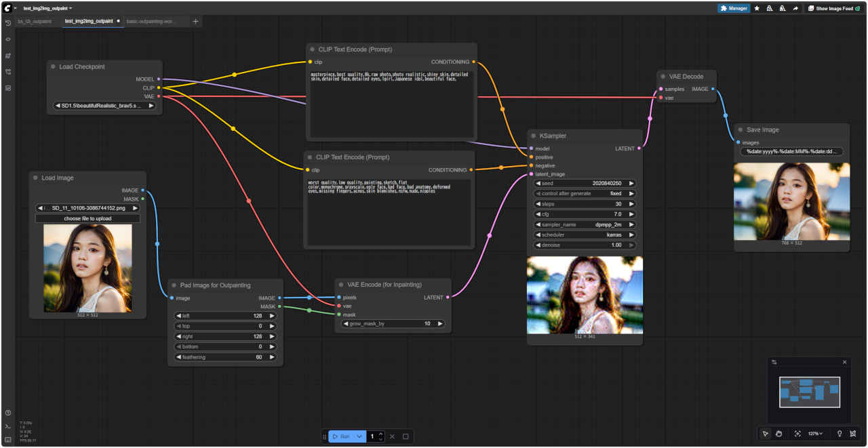Switch to the basic-outpainting workflow tab

(151, 21)
